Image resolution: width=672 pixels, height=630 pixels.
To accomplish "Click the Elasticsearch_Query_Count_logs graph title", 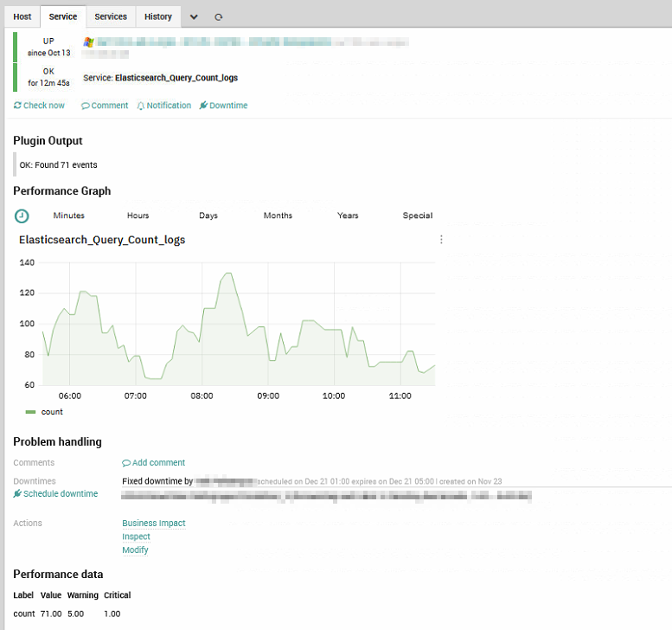I will tap(102, 240).
